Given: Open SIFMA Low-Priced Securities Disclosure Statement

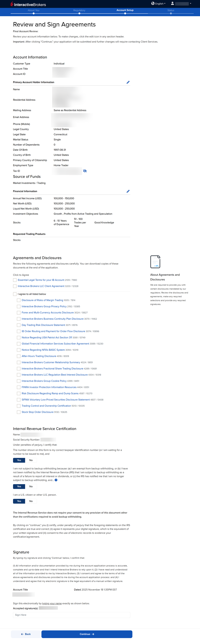Looking at the screenshot, I should 56,400.
